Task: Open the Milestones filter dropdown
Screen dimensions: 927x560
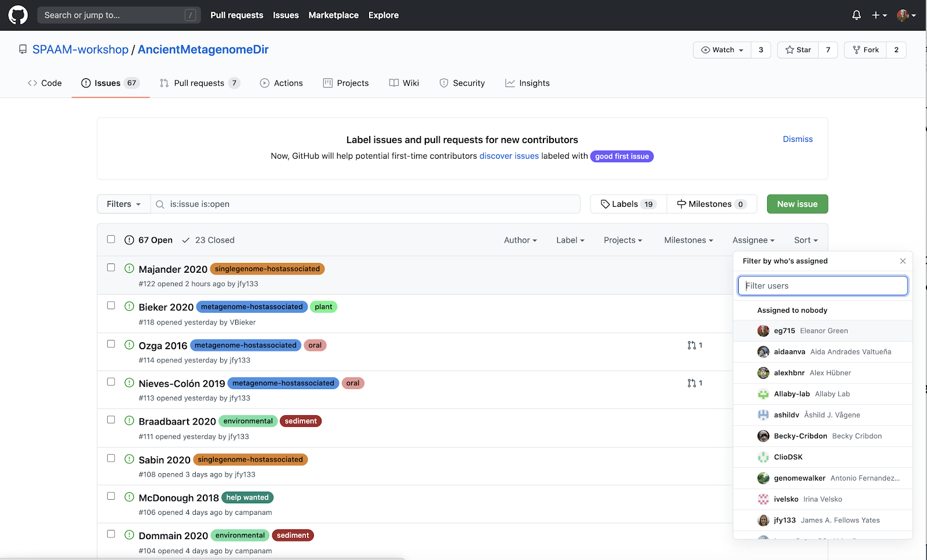Action: (x=688, y=240)
